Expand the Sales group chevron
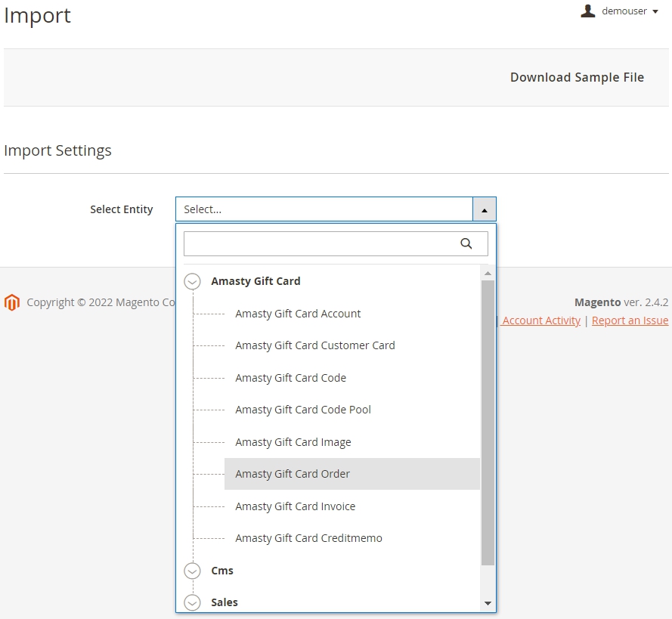This screenshot has height=619, width=672. [x=193, y=602]
